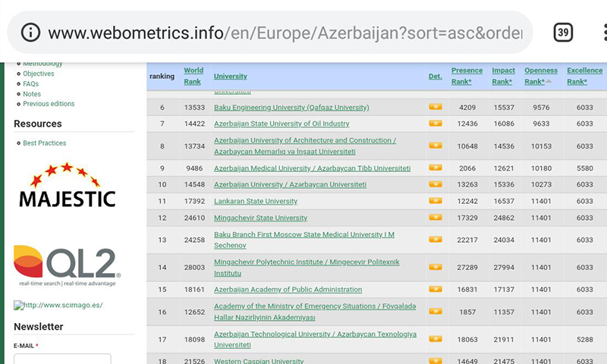Open details icon for Azerbaijan University row 10
The height and width of the screenshot is (364, 607).
[436, 184]
